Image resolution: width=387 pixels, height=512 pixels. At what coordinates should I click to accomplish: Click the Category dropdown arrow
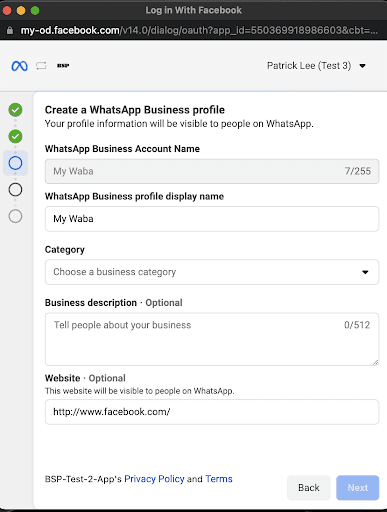pos(365,272)
